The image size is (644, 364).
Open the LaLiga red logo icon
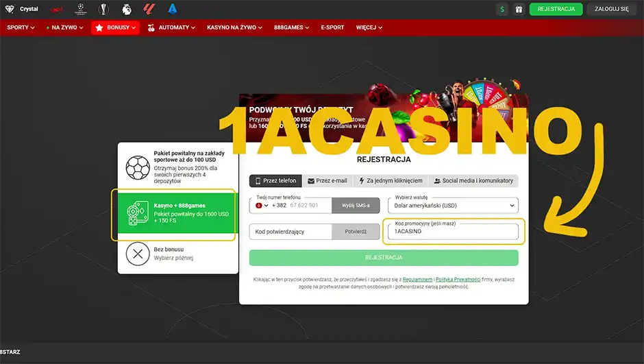(x=149, y=9)
